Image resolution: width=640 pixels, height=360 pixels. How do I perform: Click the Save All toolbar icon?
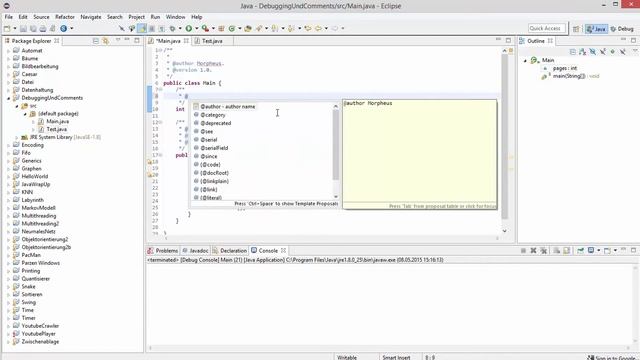click(x=33, y=29)
